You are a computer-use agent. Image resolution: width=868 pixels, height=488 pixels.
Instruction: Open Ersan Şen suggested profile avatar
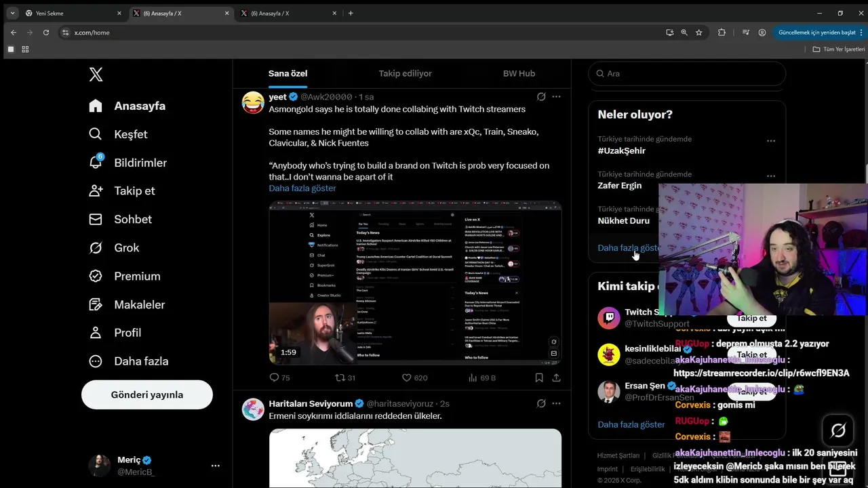(x=608, y=391)
